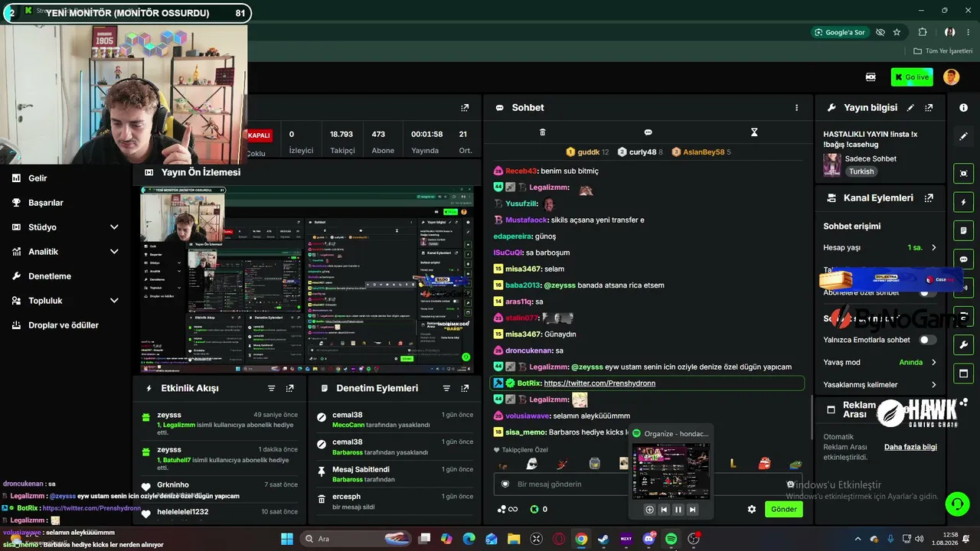Image resolution: width=980 pixels, height=551 pixels.
Task: Click Daha fazla bilgi link
Action: pos(910,447)
